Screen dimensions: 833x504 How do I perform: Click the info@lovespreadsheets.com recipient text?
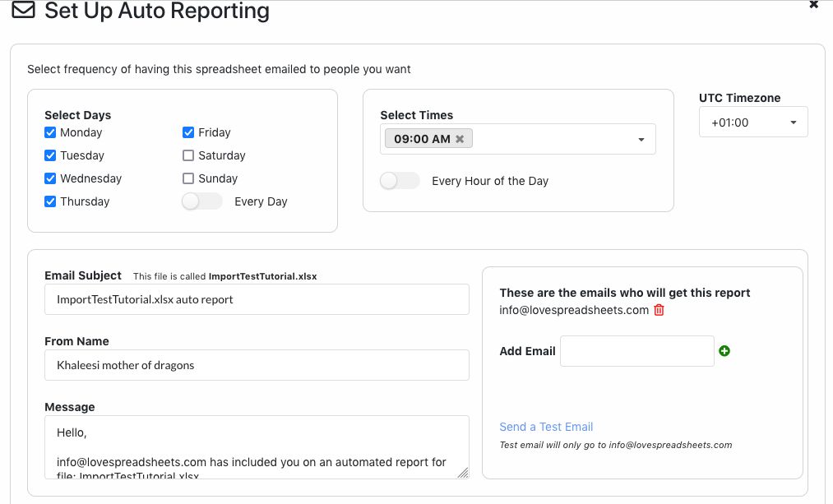tap(574, 310)
